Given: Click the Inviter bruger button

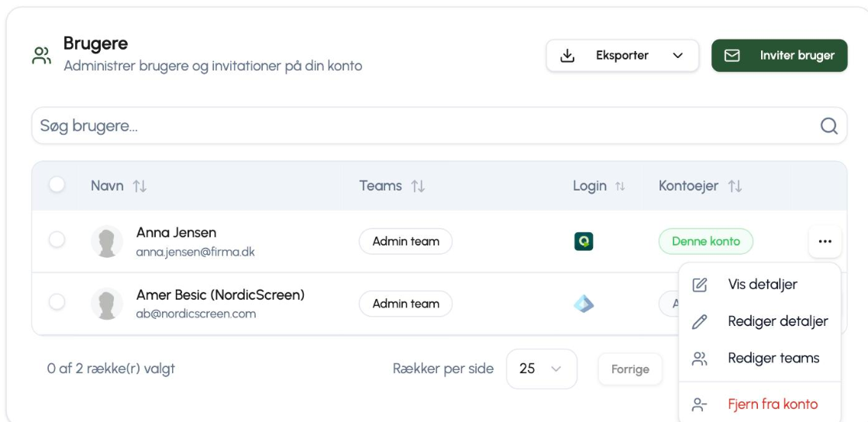Looking at the screenshot, I should click(x=780, y=55).
